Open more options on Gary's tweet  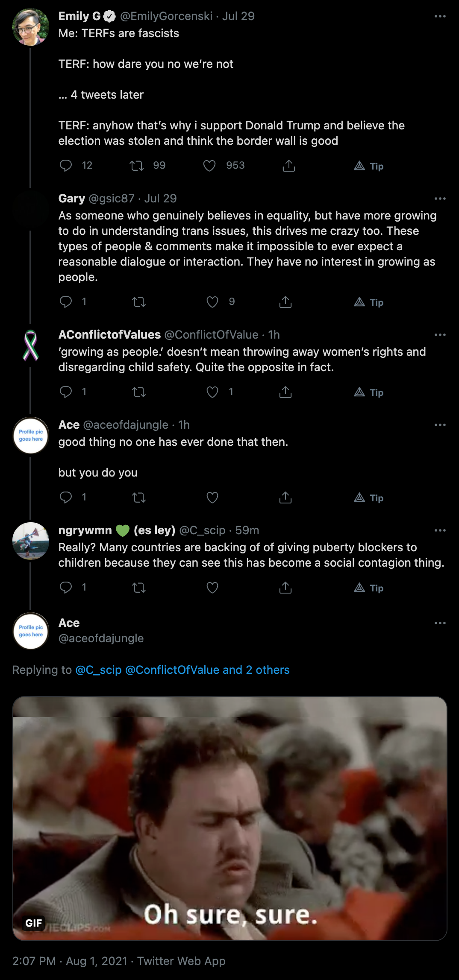pyautogui.click(x=440, y=199)
